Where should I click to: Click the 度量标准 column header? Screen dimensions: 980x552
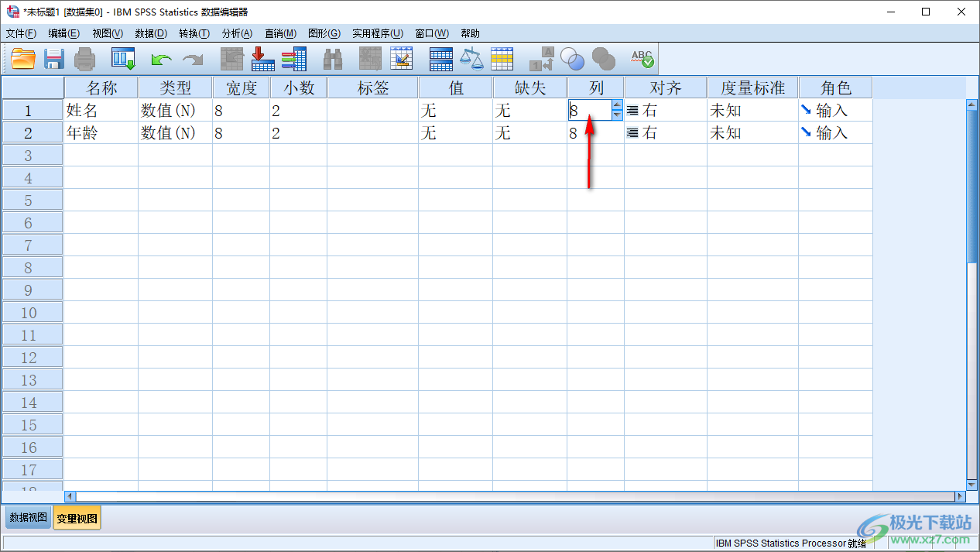click(x=752, y=87)
